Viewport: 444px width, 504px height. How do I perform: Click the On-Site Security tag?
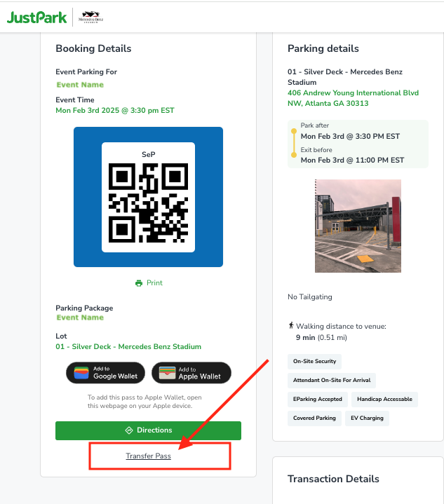tap(314, 361)
